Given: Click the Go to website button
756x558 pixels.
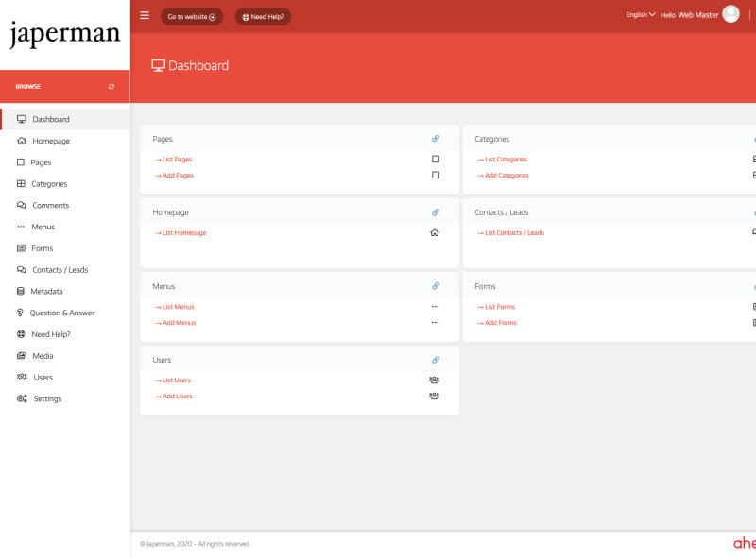Looking at the screenshot, I should [x=192, y=16].
